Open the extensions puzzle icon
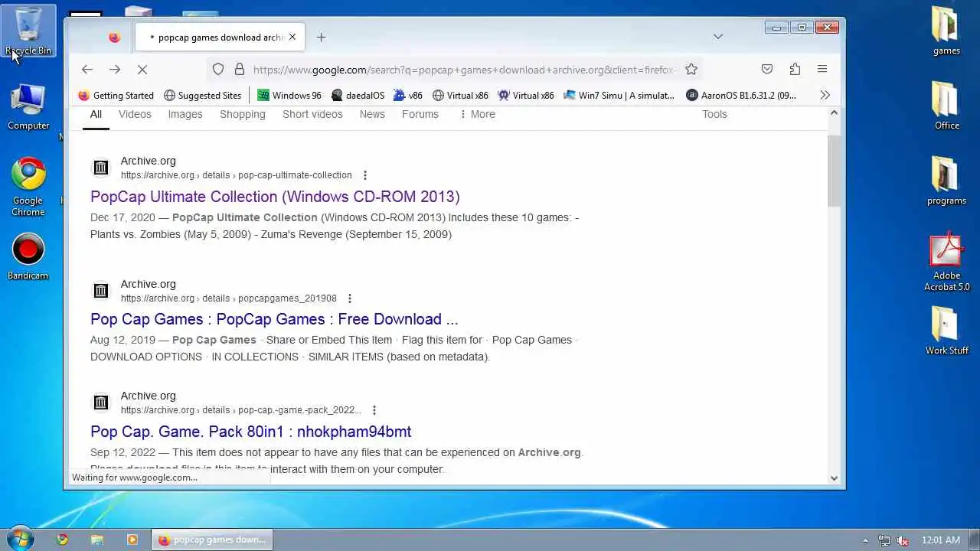 (x=795, y=70)
